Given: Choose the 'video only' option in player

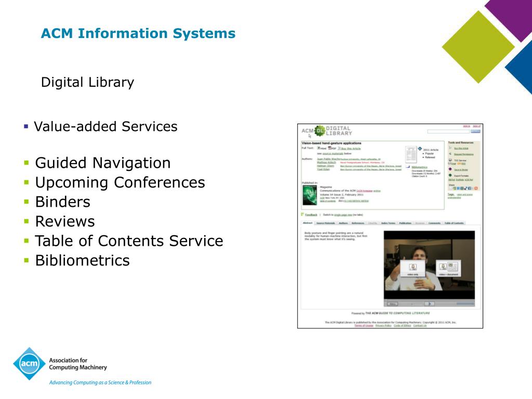Looking at the screenshot, I should [413, 268].
